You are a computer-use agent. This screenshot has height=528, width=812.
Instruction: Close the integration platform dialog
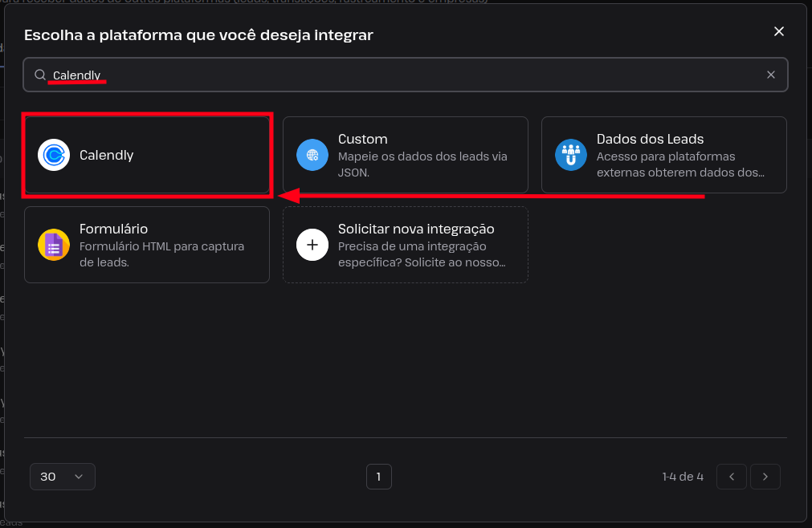779,31
